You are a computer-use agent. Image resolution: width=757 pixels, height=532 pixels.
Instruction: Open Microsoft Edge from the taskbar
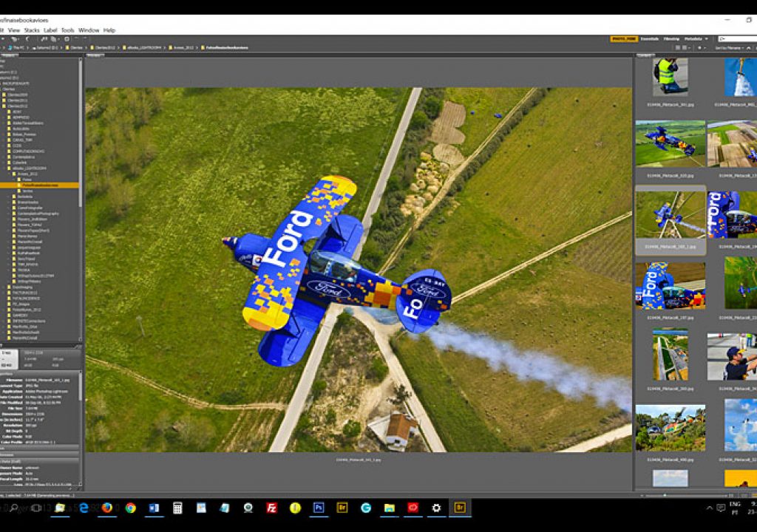pos(84,508)
